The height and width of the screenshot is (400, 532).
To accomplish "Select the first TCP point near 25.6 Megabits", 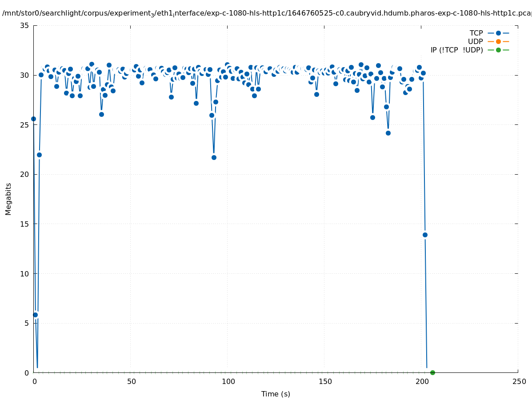I will pyautogui.click(x=33, y=119).
